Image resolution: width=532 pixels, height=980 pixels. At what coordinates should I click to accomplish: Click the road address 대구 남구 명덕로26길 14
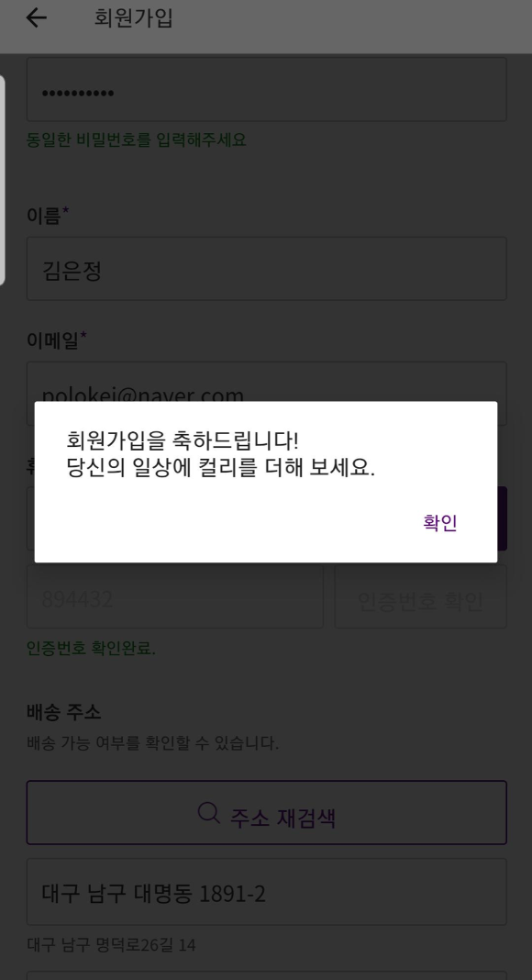click(x=111, y=943)
